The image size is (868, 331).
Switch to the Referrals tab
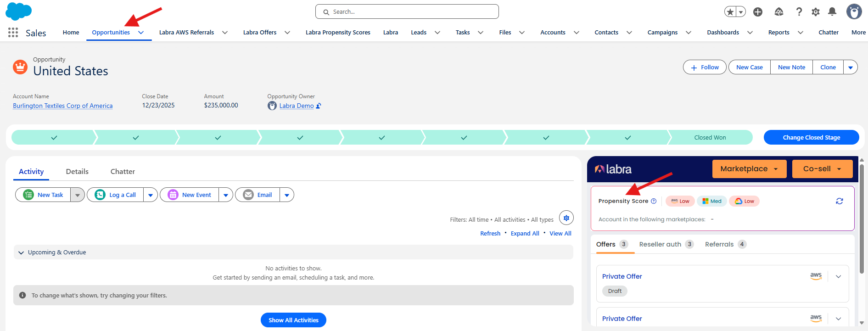coord(726,244)
